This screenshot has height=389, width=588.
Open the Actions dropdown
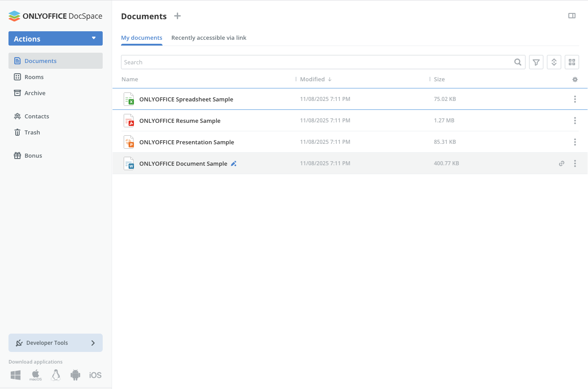point(55,39)
